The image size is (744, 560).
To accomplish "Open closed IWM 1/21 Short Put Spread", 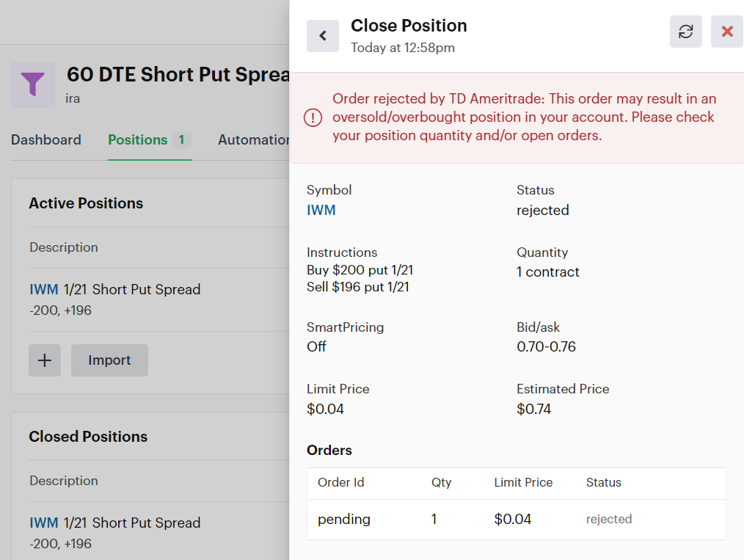I will (114, 523).
